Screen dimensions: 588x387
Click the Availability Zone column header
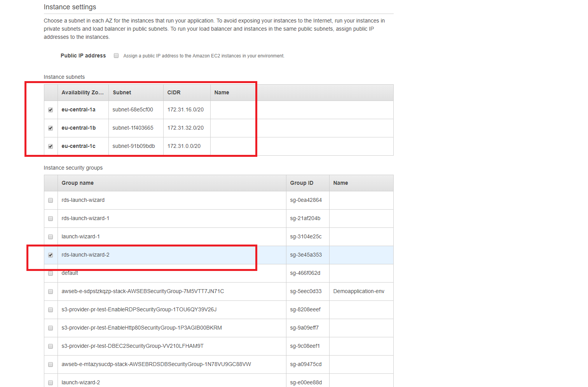tap(82, 92)
